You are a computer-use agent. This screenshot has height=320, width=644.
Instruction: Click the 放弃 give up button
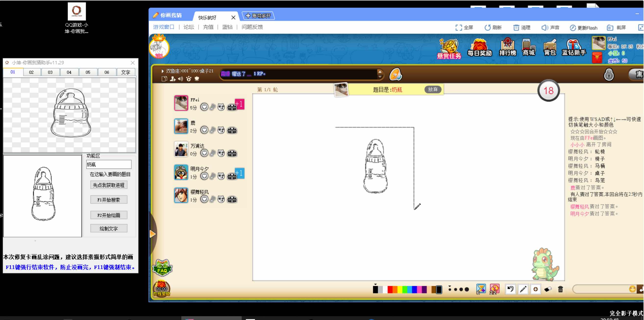point(433,89)
